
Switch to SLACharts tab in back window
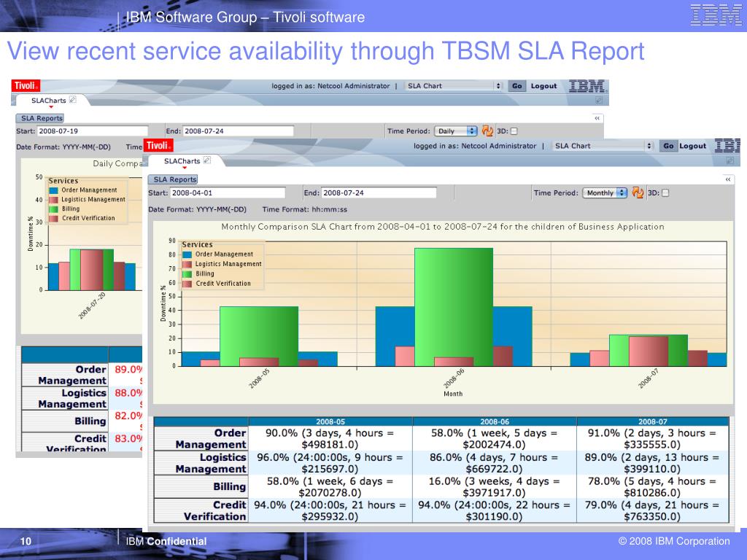tap(49, 101)
